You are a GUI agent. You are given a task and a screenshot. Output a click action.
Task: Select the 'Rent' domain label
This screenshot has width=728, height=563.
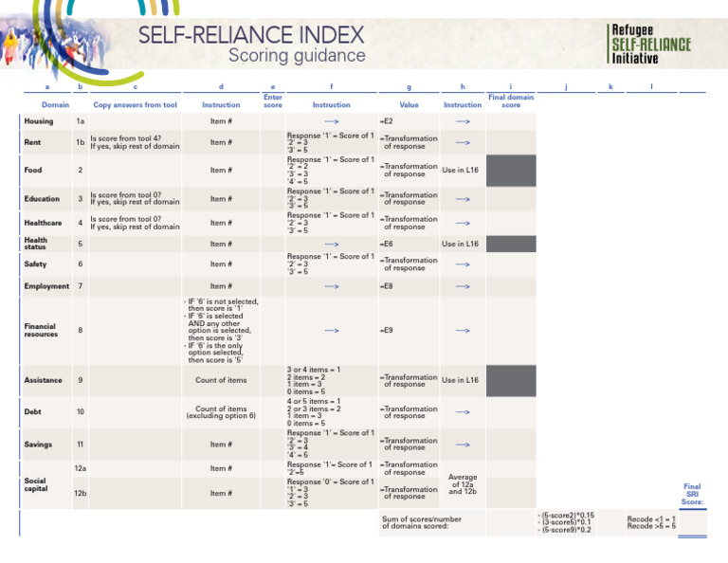[x=32, y=142]
